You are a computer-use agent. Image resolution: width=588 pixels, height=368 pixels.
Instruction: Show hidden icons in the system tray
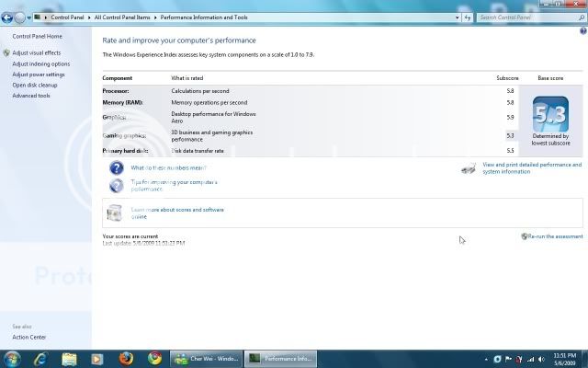click(485, 358)
